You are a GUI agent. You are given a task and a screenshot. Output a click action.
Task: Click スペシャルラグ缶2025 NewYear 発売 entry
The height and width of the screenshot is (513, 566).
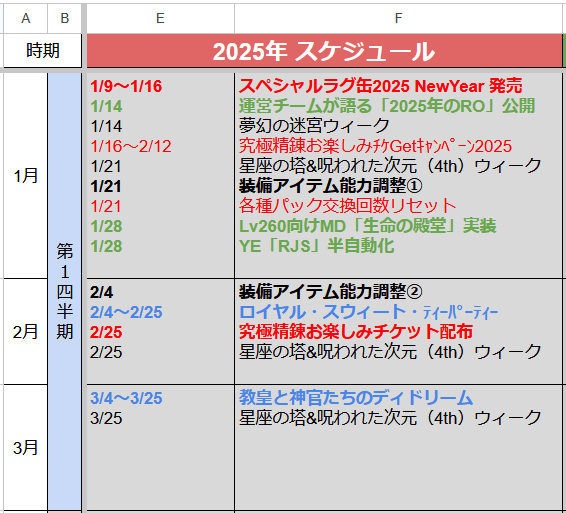380,86
